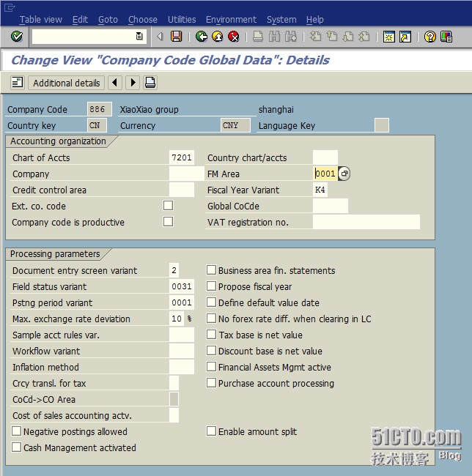
Task: Click the yellow Help question mark icon
Action: (x=429, y=37)
